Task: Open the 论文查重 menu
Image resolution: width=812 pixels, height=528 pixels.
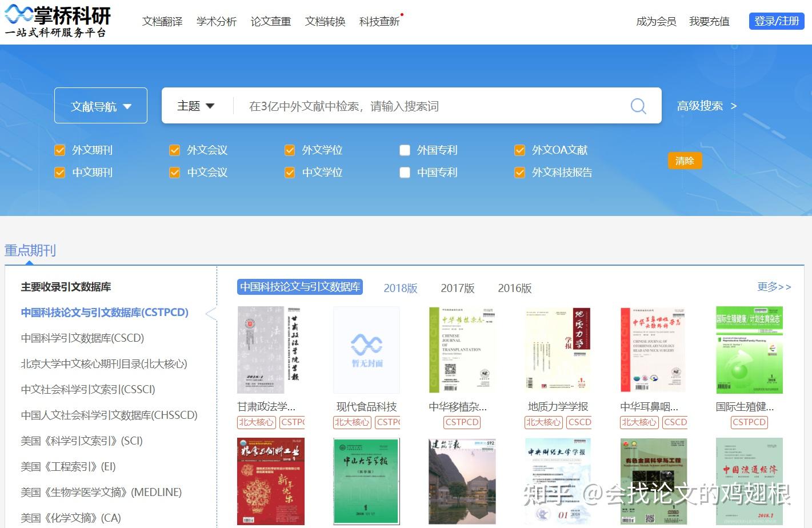Action: [271, 21]
